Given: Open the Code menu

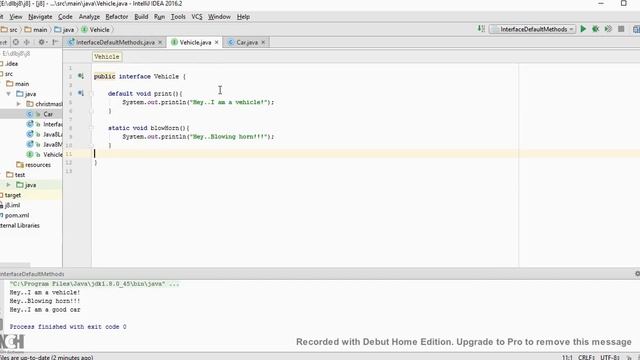Looking at the screenshot, I should pyautogui.click(x=65, y=17).
